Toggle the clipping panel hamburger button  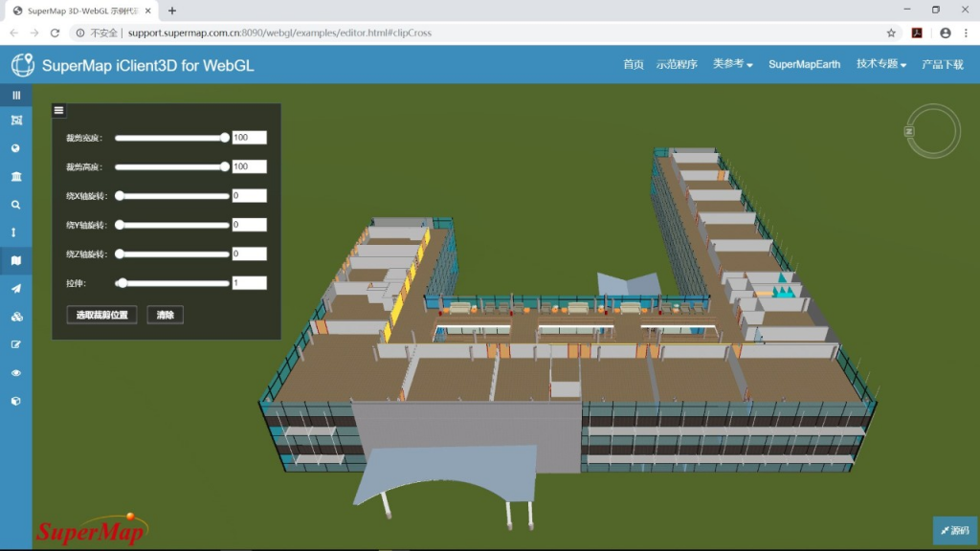[x=58, y=111]
